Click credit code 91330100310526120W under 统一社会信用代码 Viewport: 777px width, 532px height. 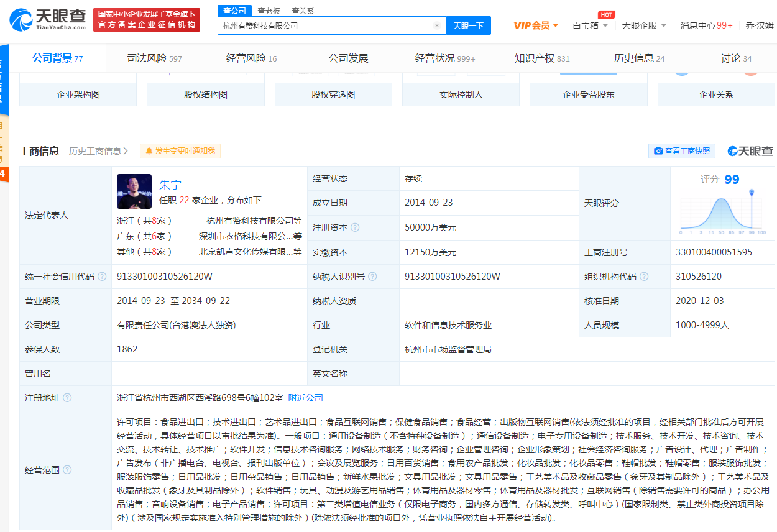pos(165,277)
